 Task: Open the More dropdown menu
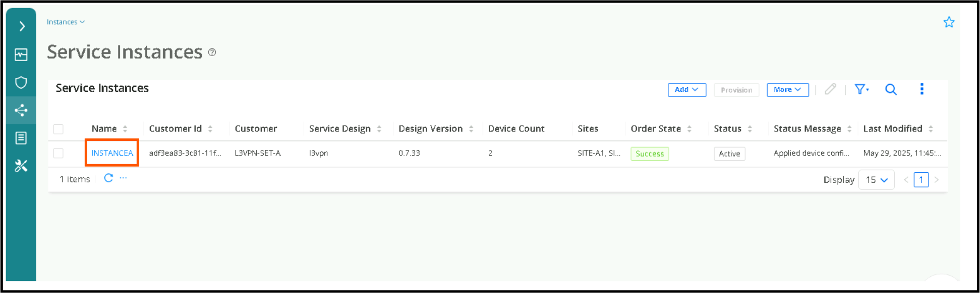coord(787,90)
